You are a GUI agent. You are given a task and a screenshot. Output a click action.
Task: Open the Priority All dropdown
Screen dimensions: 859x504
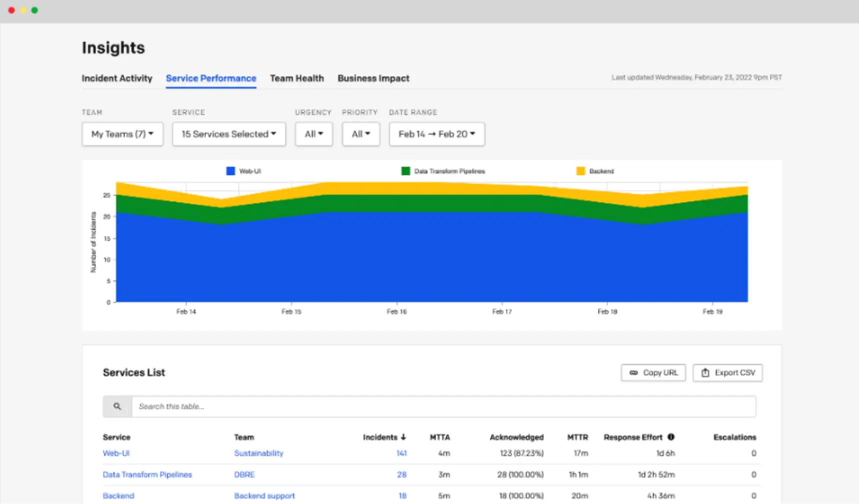coord(361,134)
